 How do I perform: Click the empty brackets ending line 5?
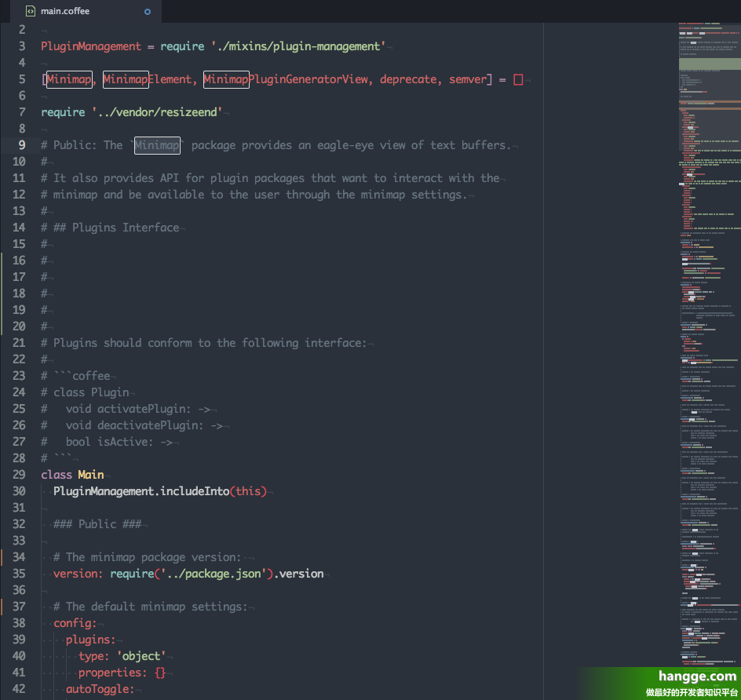click(x=518, y=79)
